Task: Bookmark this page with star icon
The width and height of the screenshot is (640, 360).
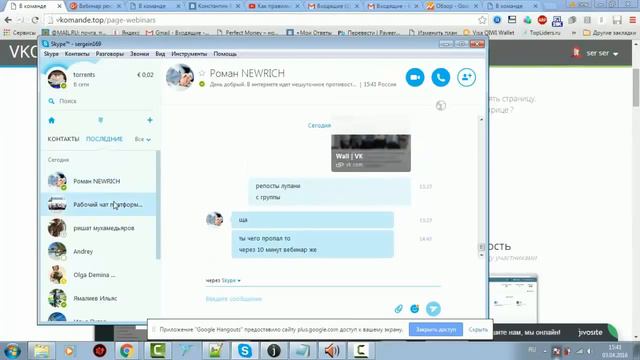Action: [482, 20]
